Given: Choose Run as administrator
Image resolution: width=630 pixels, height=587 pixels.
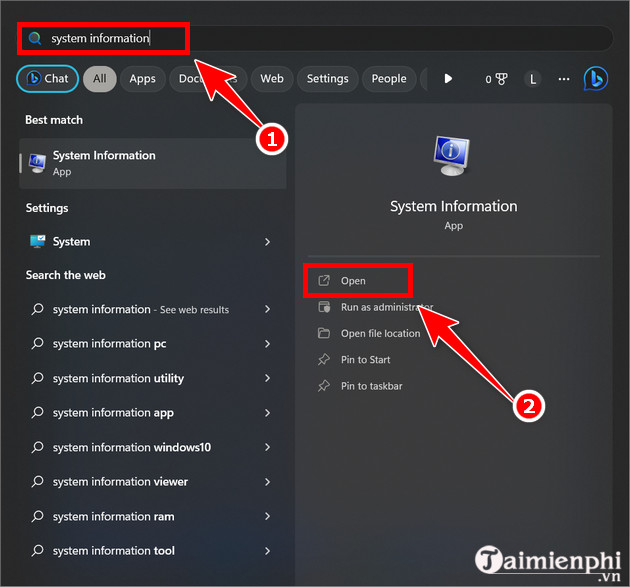Looking at the screenshot, I should tap(386, 307).
